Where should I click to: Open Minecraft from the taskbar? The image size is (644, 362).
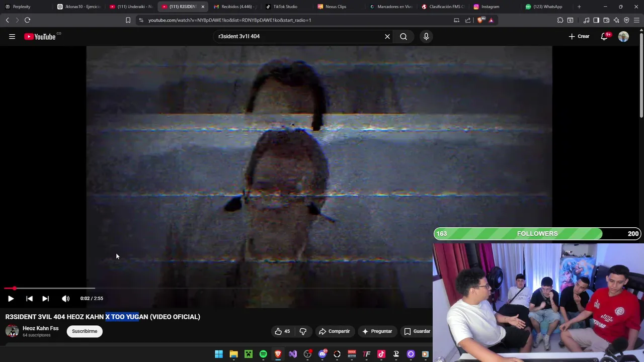pos(249,354)
